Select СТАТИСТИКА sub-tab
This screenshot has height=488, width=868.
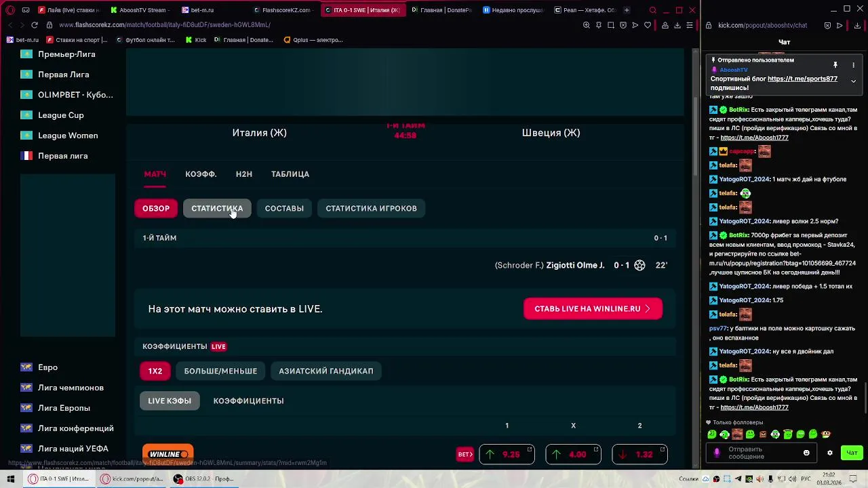(217, 208)
